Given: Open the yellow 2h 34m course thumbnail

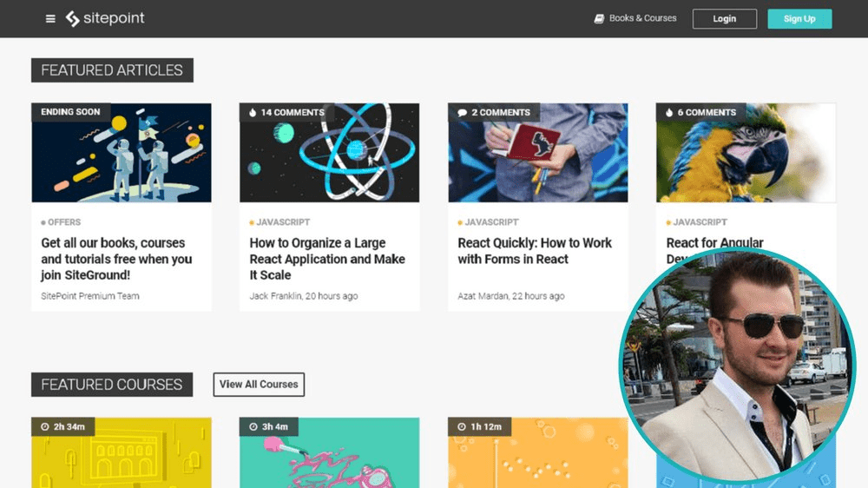Looking at the screenshot, I should point(122,456).
